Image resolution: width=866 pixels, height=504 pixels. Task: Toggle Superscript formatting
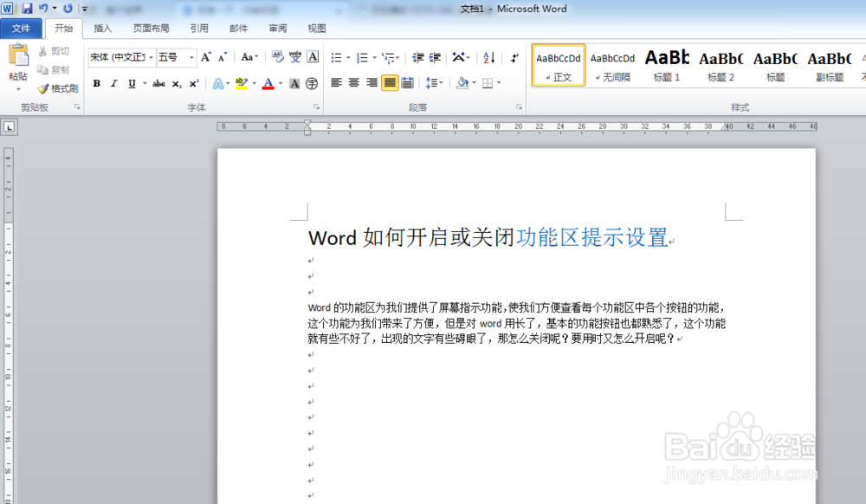coord(194,83)
